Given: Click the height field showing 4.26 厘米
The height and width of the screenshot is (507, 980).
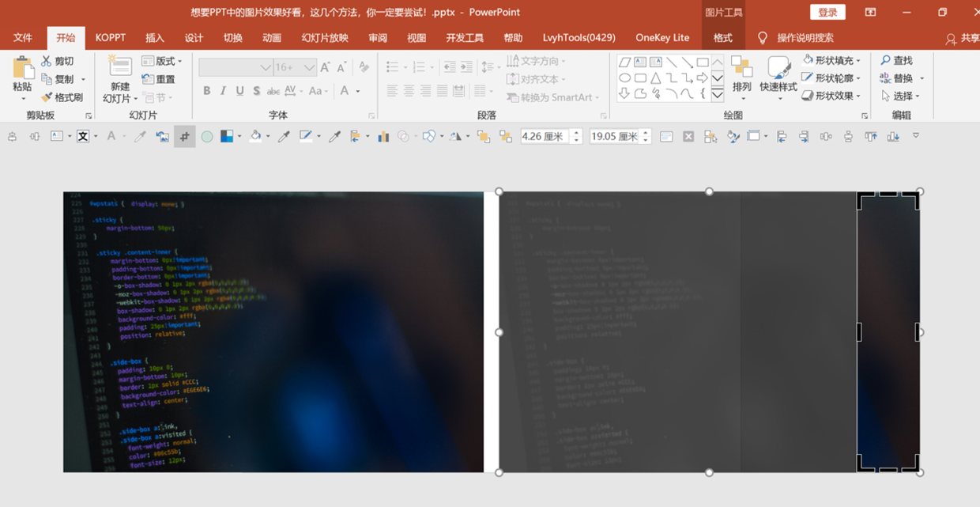Looking at the screenshot, I should coord(545,137).
